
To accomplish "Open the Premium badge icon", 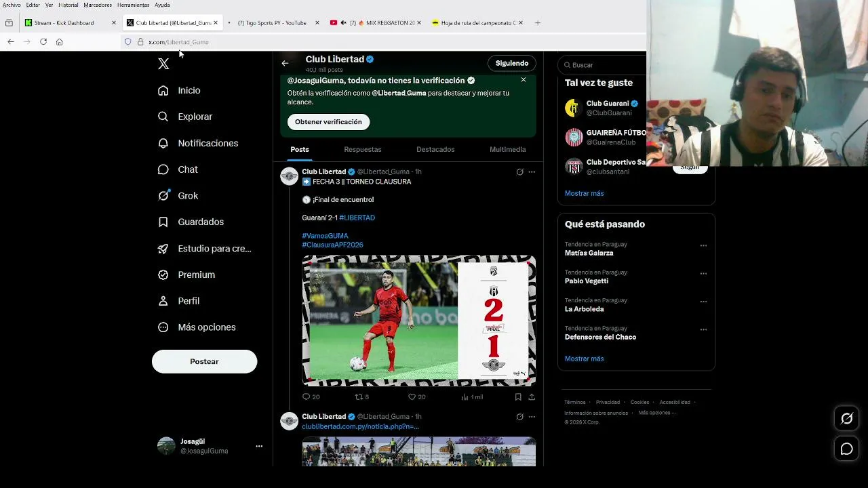I will click(163, 274).
